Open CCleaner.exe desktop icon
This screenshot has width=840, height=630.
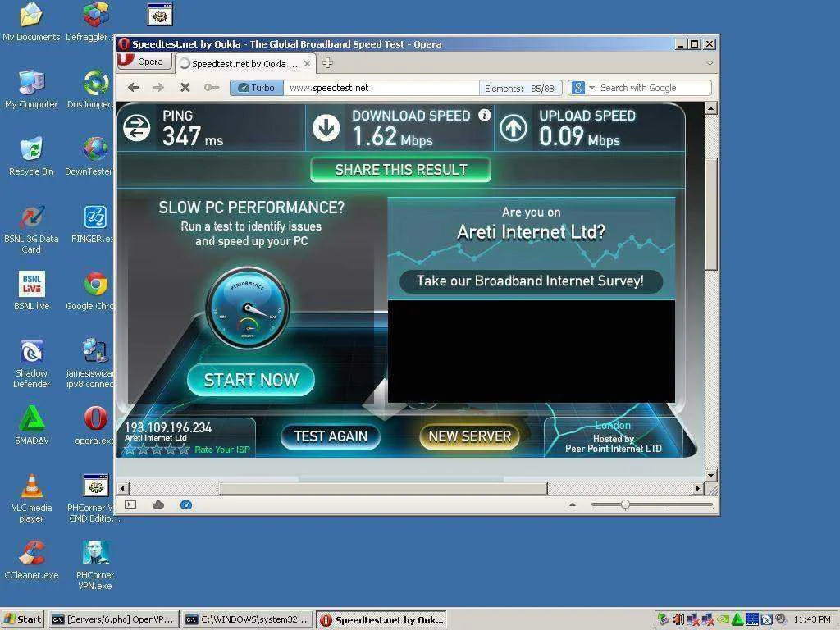pyautogui.click(x=31, y=560)
